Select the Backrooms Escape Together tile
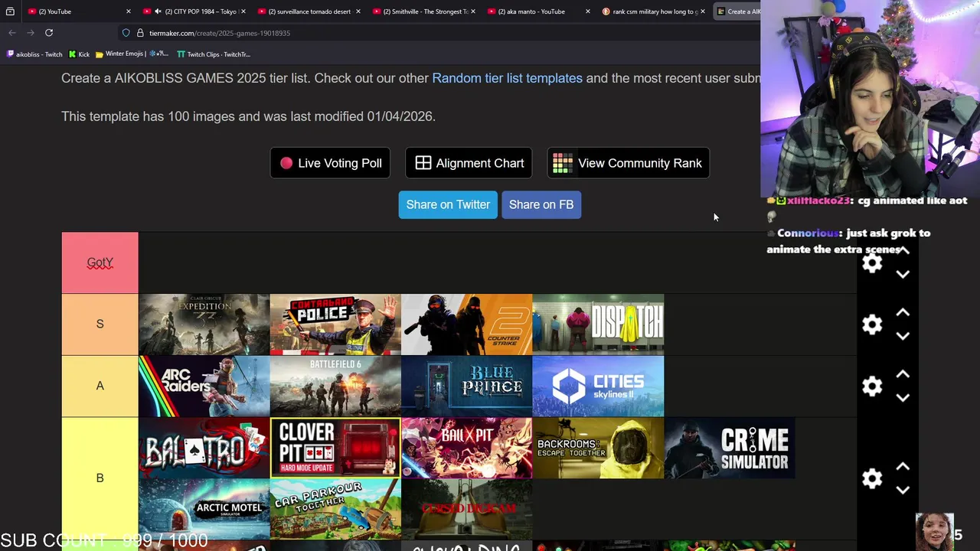The height and width of the screenshot is (551, 980). 598,448
